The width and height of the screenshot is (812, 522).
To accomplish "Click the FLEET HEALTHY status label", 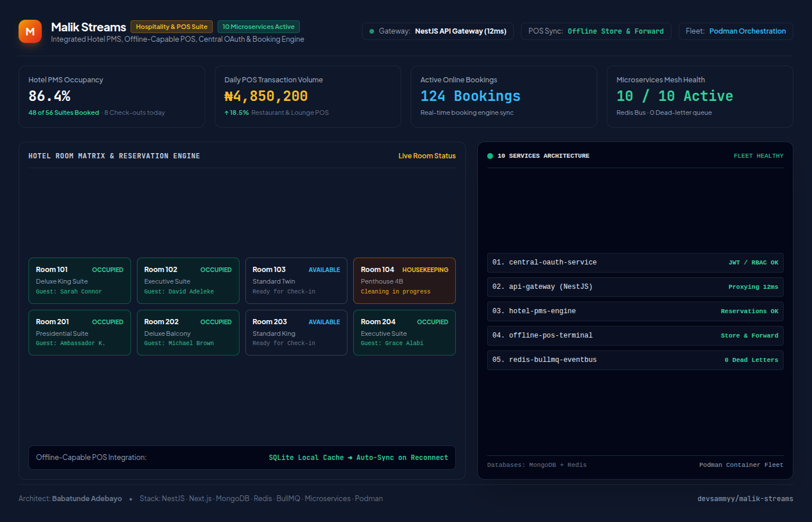I will tap(759, 156).
